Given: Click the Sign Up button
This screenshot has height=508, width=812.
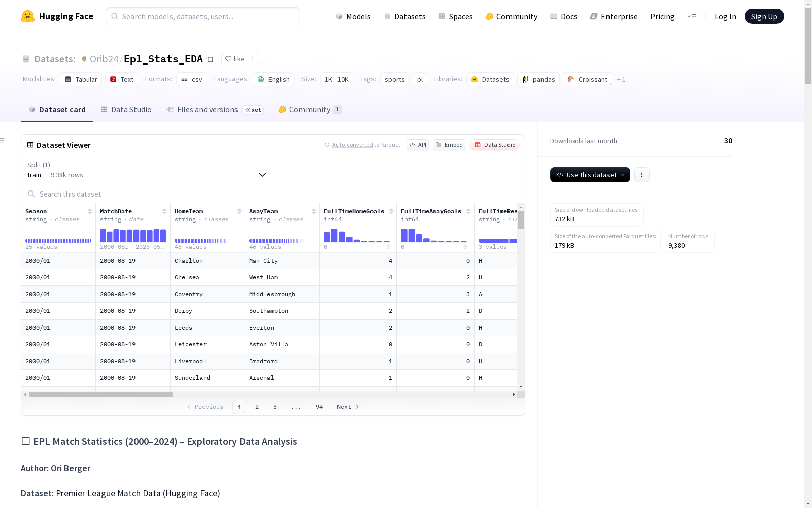Looking at the screenshot, I should click(x=764, y=16).
